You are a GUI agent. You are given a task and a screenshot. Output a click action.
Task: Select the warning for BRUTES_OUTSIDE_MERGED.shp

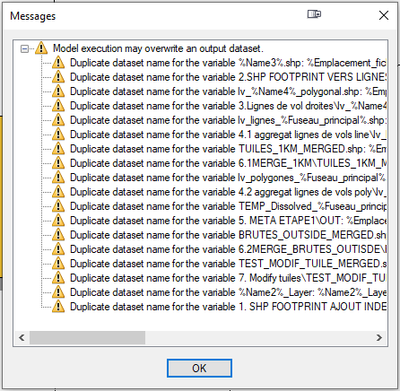click(x=228, y=235)
